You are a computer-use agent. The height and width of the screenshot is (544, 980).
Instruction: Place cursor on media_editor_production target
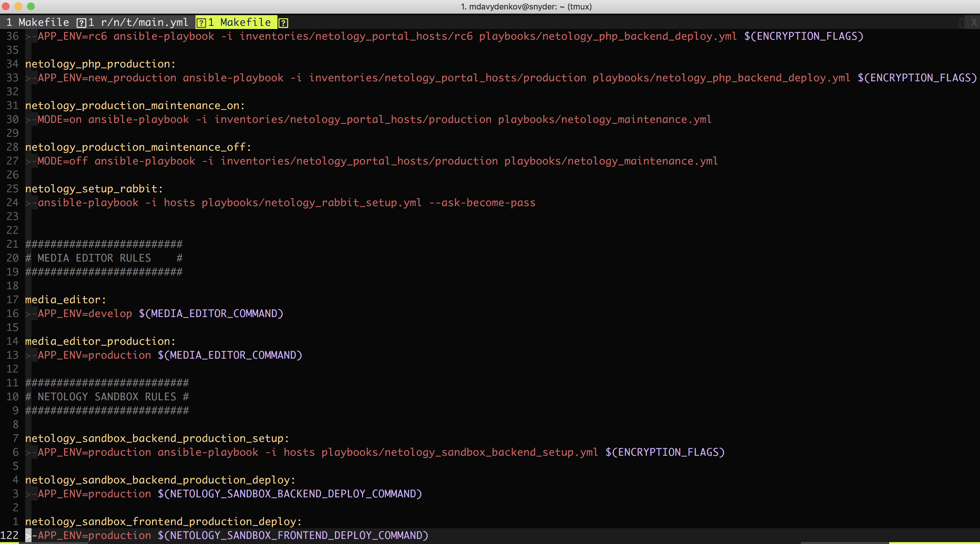tap(100, 341)
